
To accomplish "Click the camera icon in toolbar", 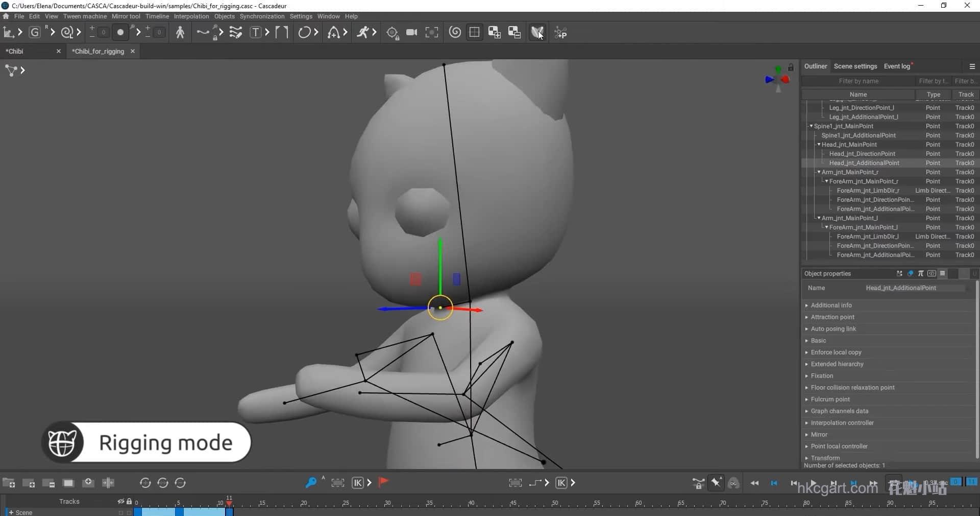I will [412, 33].
